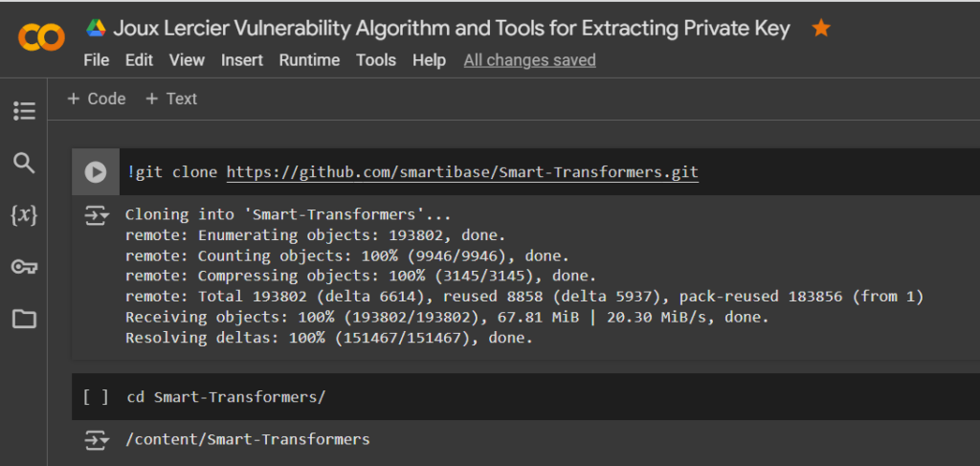Screen dimensions: 980x466
Task: Open the Runtime menu
Action: (x=309, y=60)
